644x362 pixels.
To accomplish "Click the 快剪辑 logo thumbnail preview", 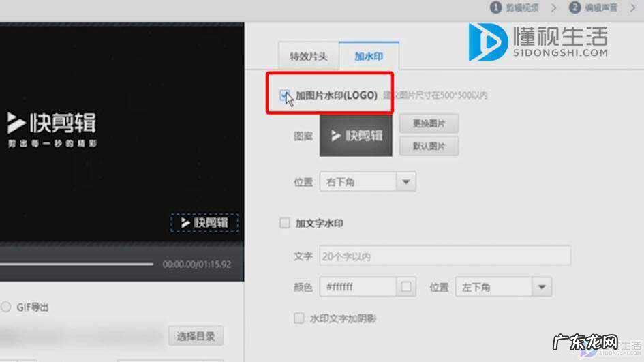I will pos(356,136).
